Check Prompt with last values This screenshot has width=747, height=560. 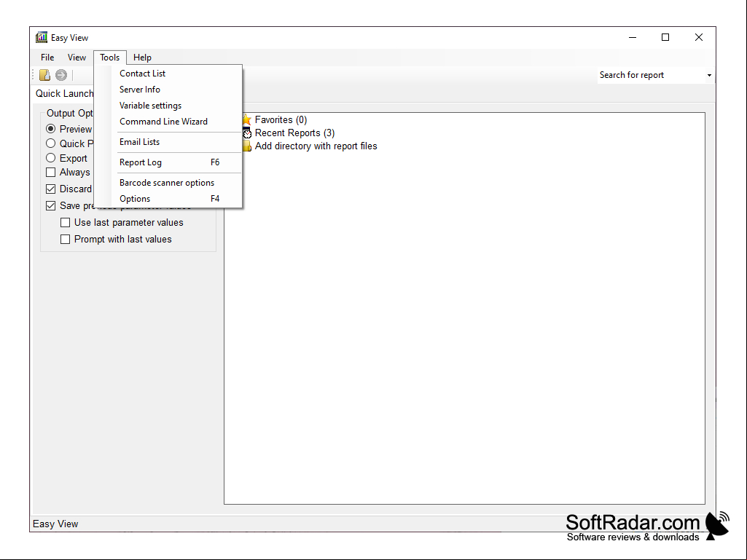(66, 239)
